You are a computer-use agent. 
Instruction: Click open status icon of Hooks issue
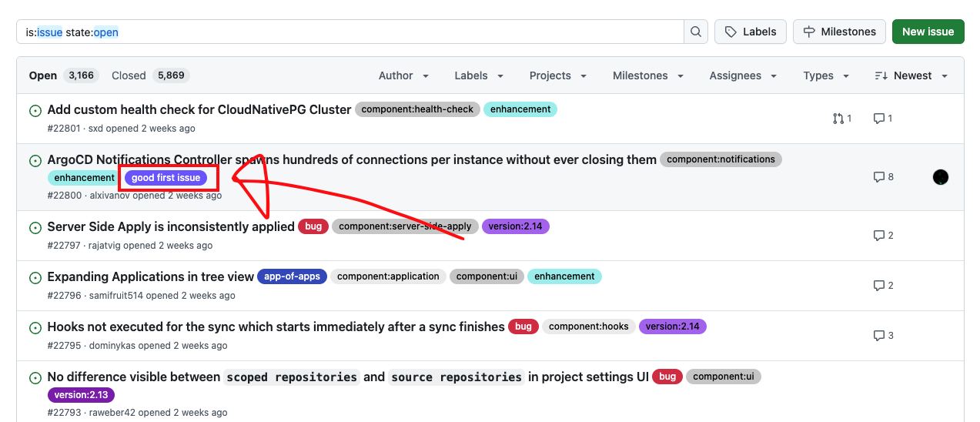(x=35, y=327)
